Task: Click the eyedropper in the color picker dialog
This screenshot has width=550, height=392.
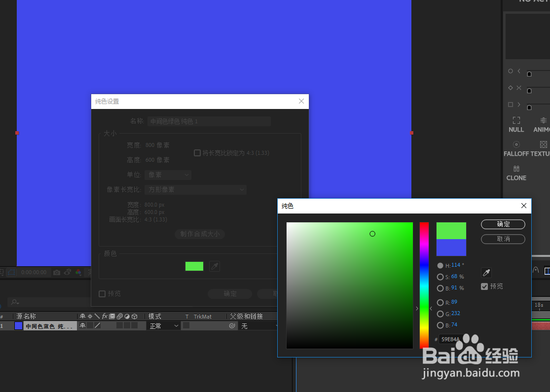Action: [486, 273]
